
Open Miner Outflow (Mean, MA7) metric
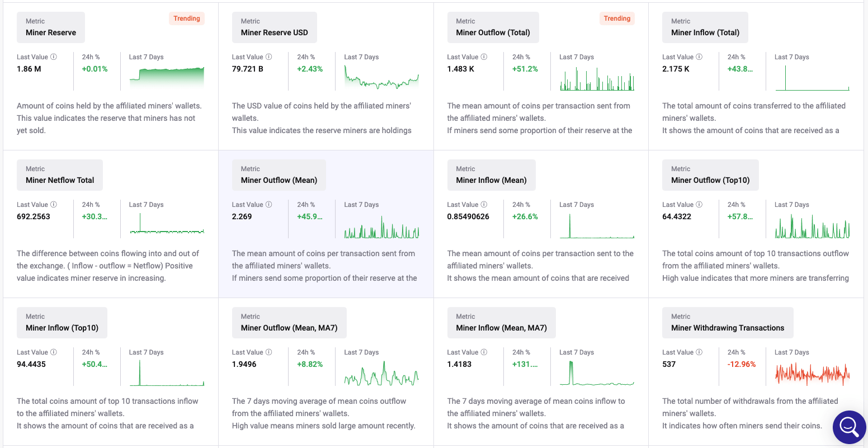pyautogui.click(x=289, y=328)
